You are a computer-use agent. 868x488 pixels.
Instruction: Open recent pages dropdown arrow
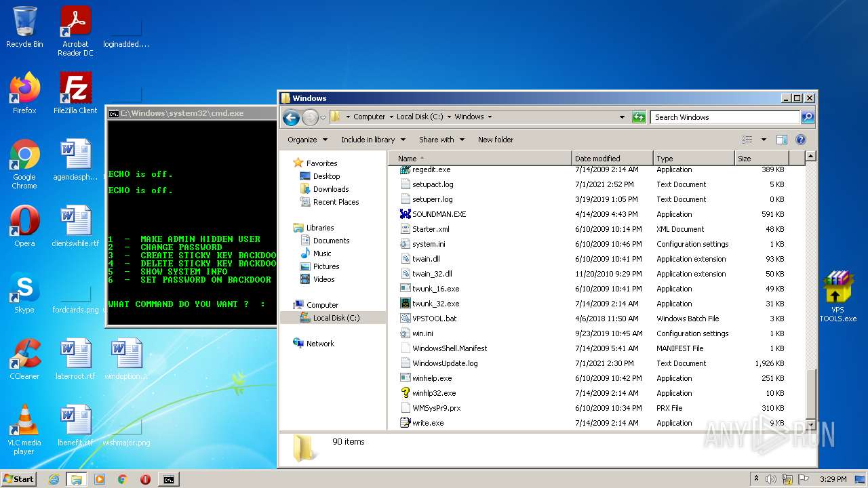click(x=323, y=117)
